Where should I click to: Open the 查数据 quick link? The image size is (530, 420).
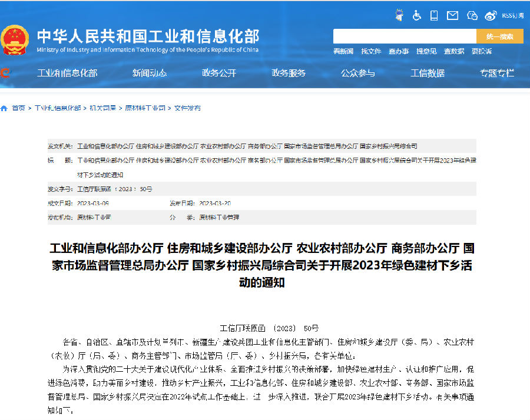454,51
